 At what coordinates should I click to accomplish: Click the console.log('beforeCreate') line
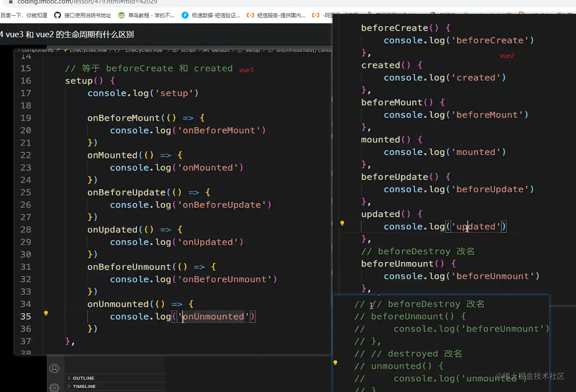pyautogui.click(x=459, y=40)
